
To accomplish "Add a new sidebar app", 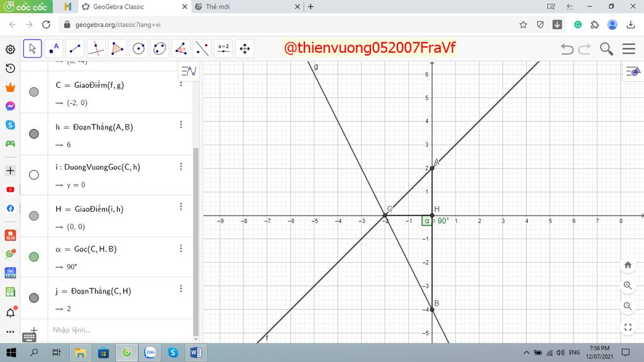I will coord(10,170).
